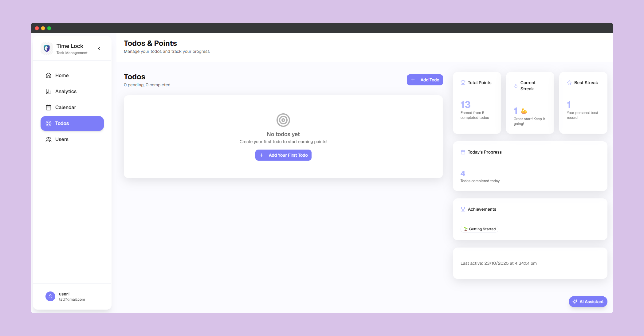Viewport: 644px width, 336px height.
Task: Click the Time Lock shield logo
Action: (x=47, y=49)
